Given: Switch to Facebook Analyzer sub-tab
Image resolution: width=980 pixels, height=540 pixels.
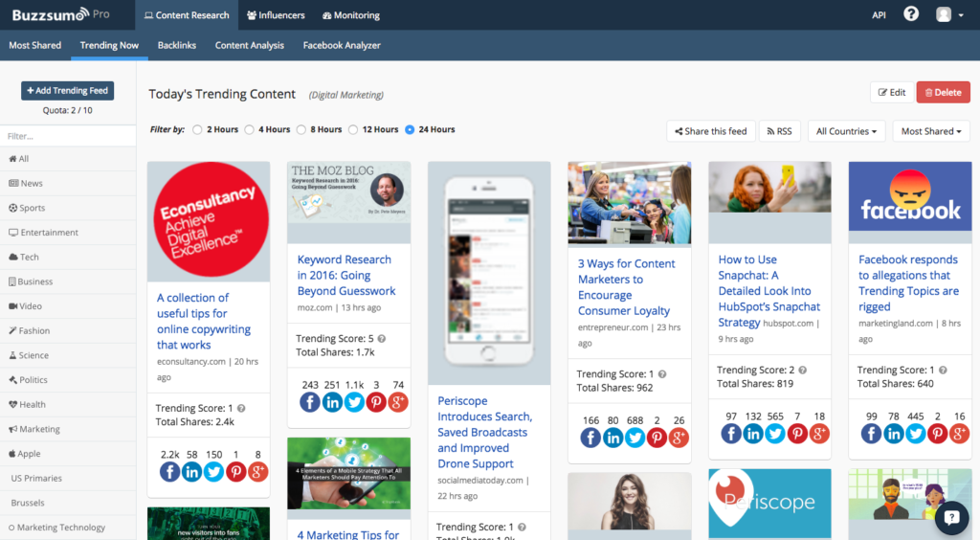Looking at the screenshot, I should tap(342, 45).
